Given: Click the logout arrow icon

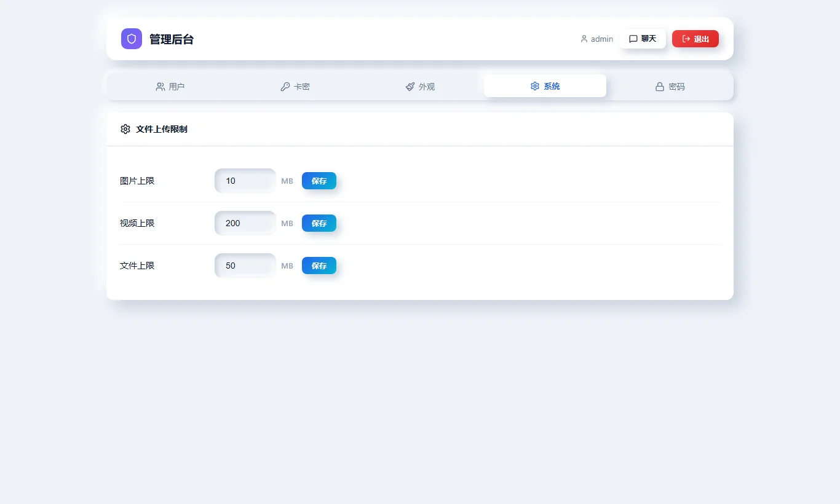Looking at the screenshot, I should [x=686, y=39].
